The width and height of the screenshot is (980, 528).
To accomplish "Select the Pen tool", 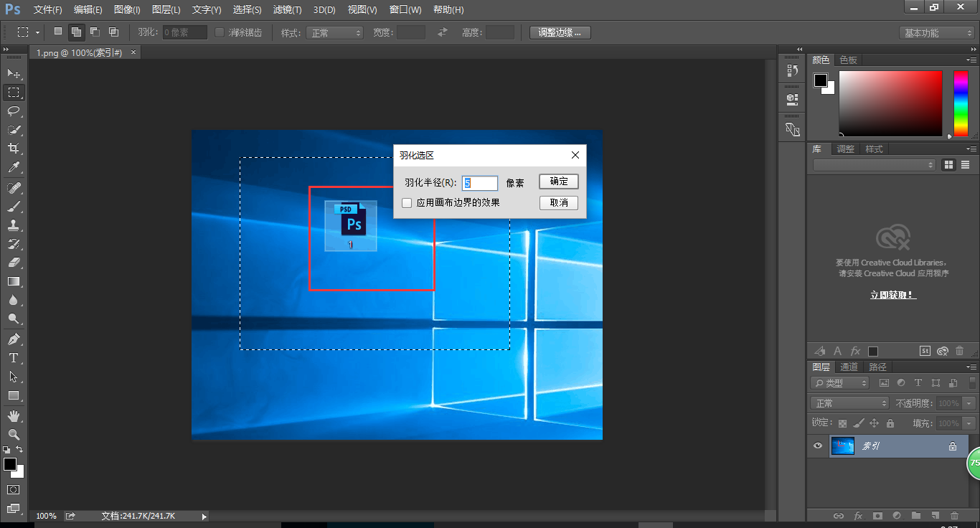I will coord(14,339).
